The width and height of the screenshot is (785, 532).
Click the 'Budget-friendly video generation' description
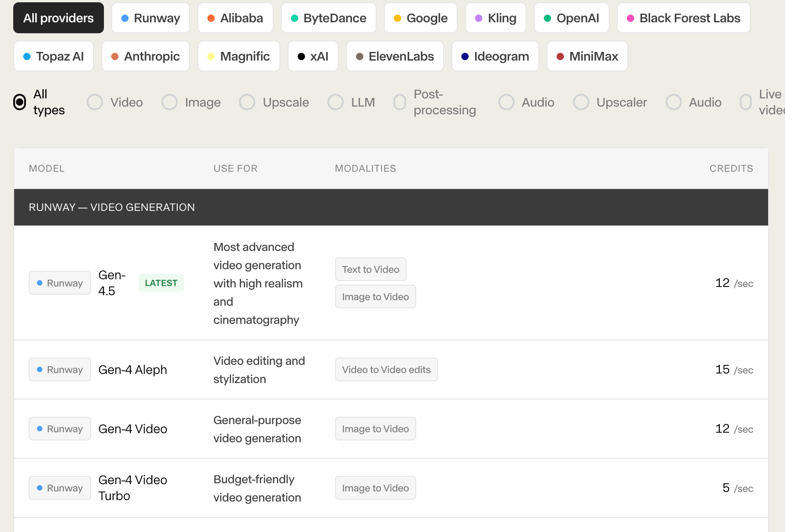(x=257, y=488)
